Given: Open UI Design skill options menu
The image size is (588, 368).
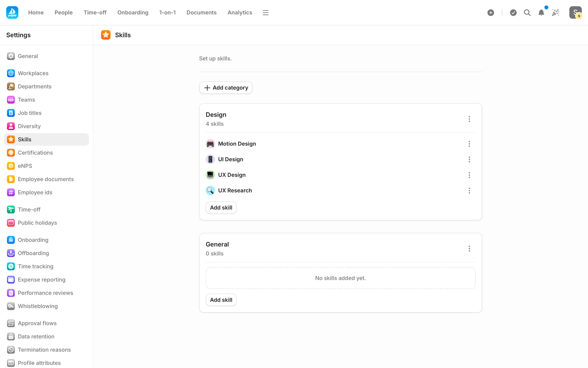Looking at the screenshot, I should (469, 159).
